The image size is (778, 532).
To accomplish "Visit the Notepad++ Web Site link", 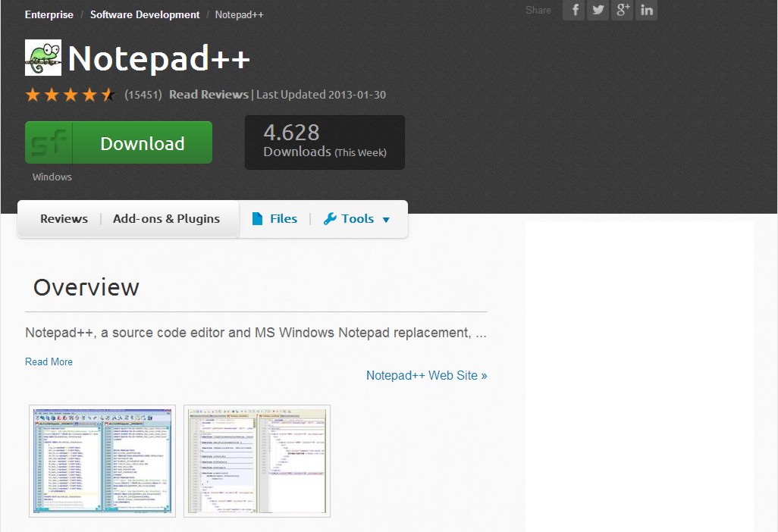I will click(427, 375).
